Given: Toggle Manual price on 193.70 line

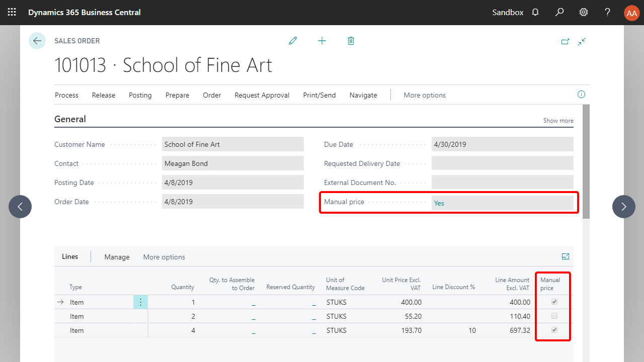Looking at the screenshot, I should click(554, 330).
